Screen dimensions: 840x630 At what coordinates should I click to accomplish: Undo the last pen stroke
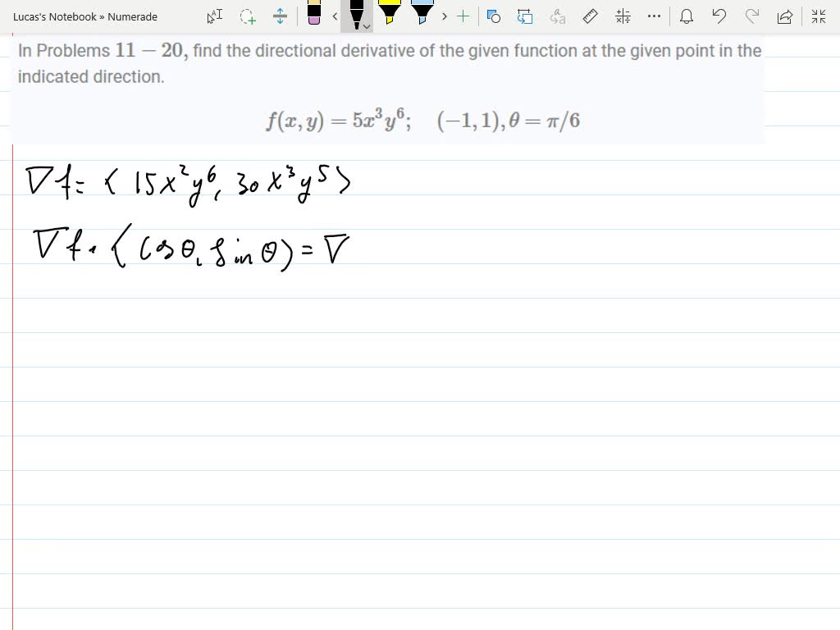click(x=719, y=16)
